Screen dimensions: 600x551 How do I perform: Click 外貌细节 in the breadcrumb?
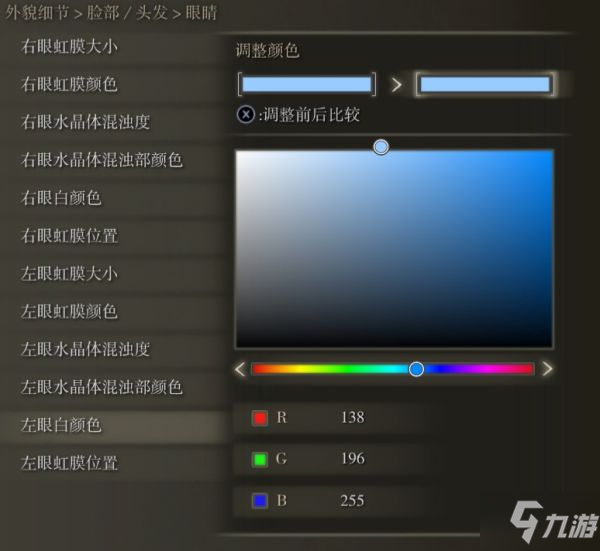[x=37, y=13]
